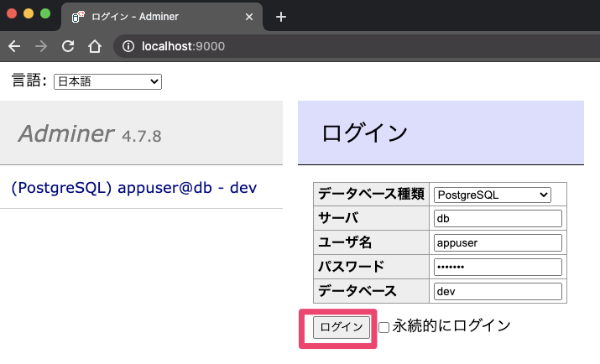600x364 pixels.
Task: Go to the browser home icon
Action: point(95,46)
